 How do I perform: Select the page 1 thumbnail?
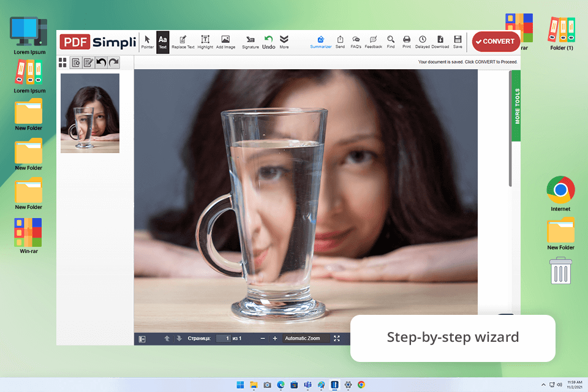(90, 113)
